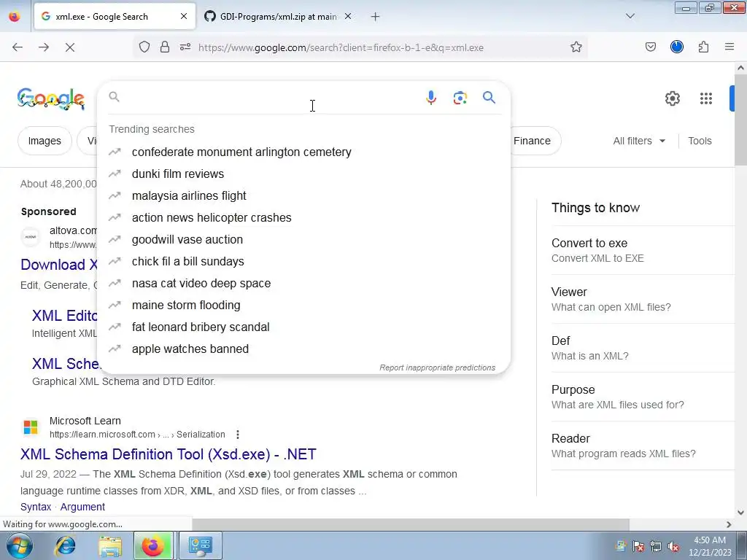
Task: Open a new tab with plus button
Action: [x=376, y=17]
